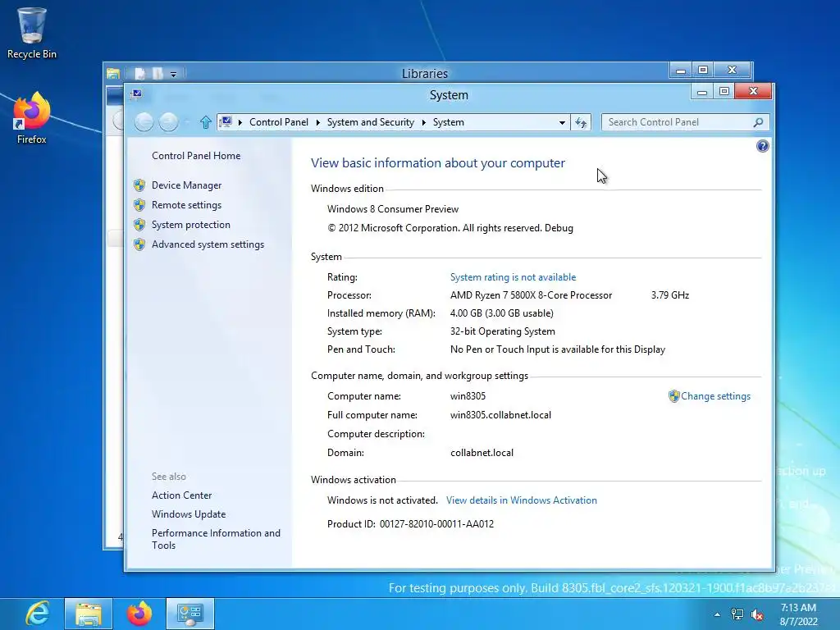This screenshot has width=840, height=630.
Task: Launch the Firefox desktop shortcut
Action: click(32, 119)
